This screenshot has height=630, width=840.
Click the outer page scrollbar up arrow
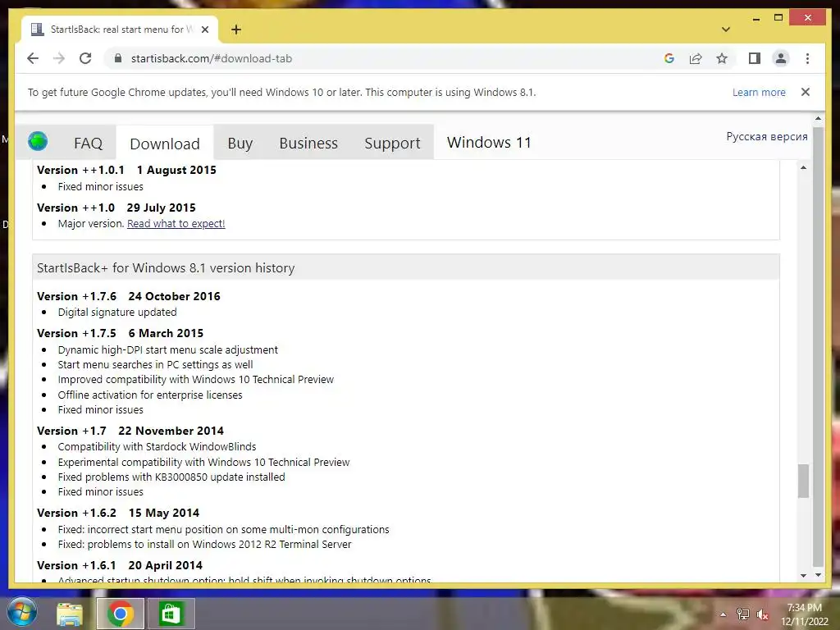818,118
